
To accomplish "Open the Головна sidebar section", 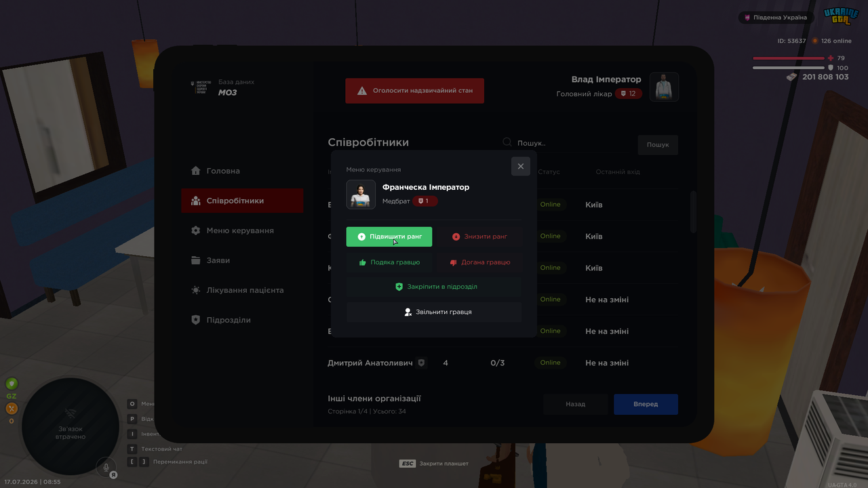I will point(242,171).
